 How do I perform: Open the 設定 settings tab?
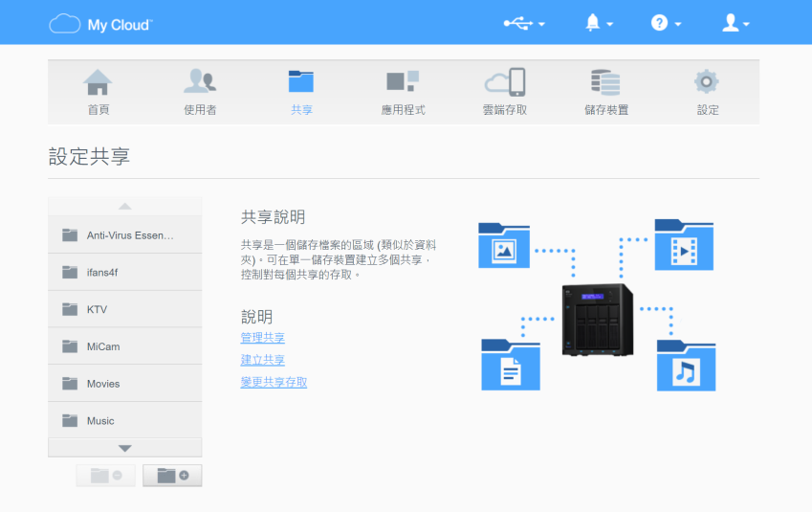pyautogui.click(x=708, y=92)
